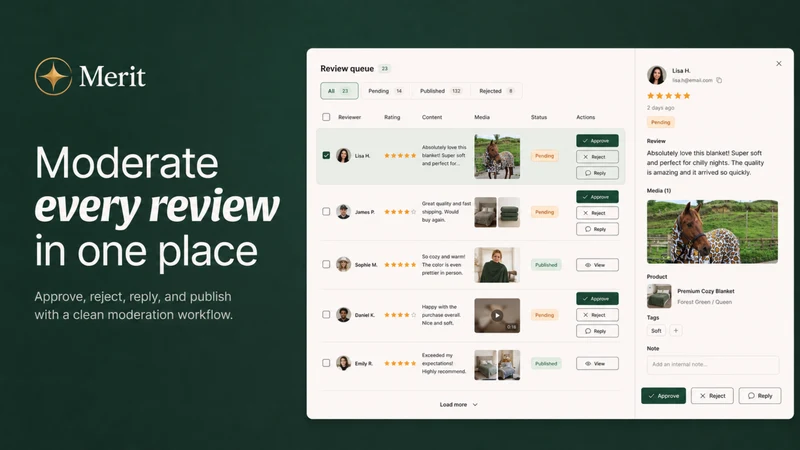Check James P.'s review checkbox
This screenshot has width=800, height=450.
[x=326, y=211]
